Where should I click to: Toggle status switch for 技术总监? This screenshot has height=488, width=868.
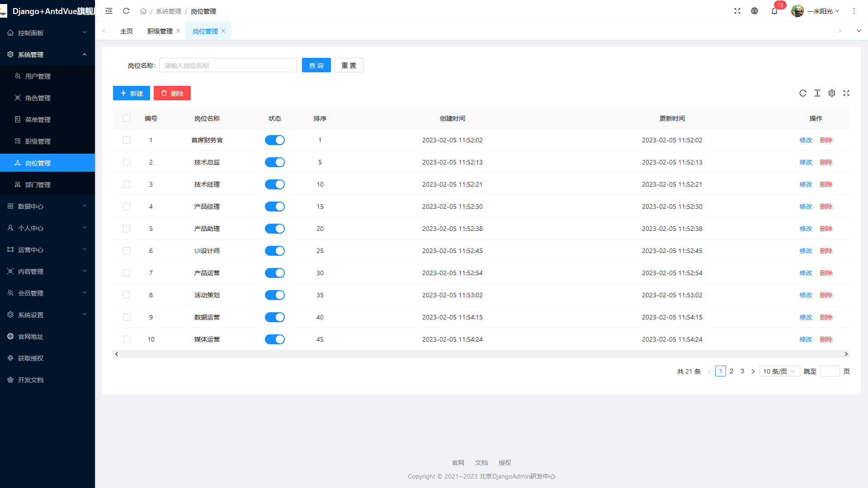pos(274,162)
